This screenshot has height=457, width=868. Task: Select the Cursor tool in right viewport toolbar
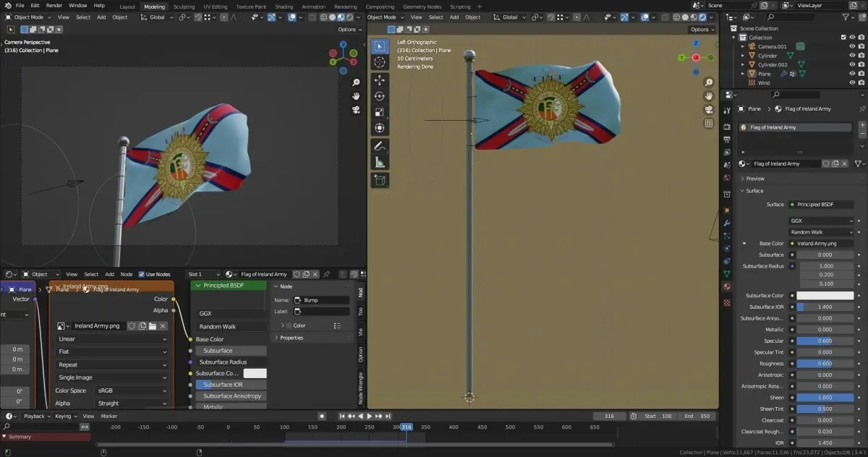(380, 63)
